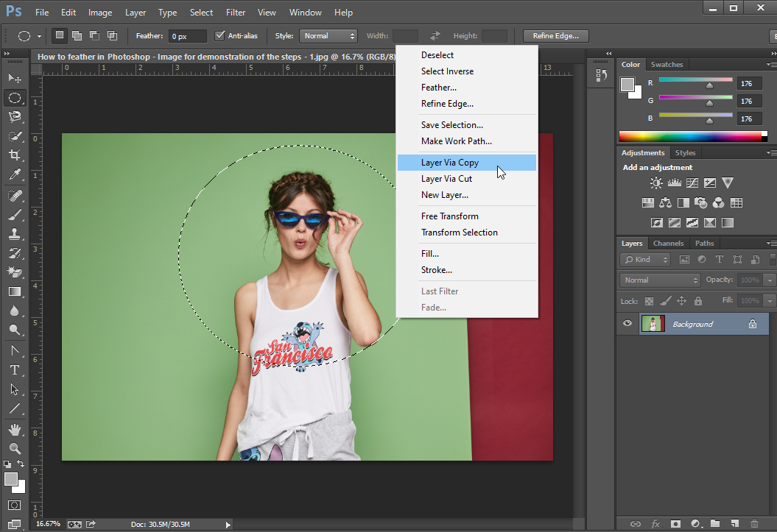Create a new layer from Layers panel footer
This screenshot has width=777, height=532.
point(734,523)
